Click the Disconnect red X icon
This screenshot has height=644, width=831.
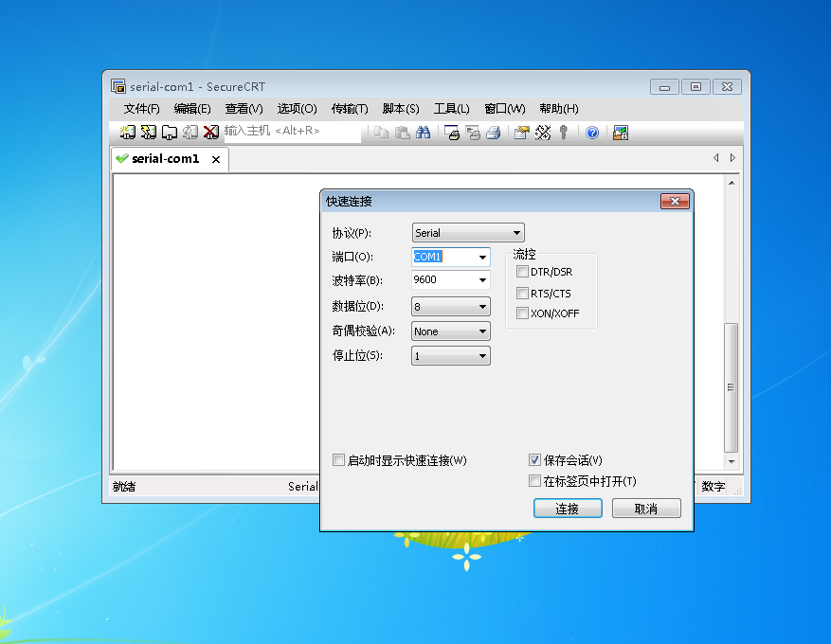(x=211, y=132)
